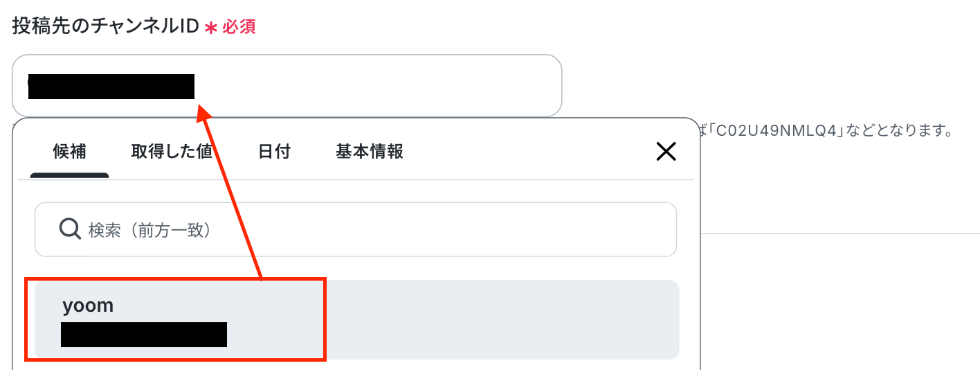Click the C02U49NMLQ4 example helper text
Image resolution: width=980 pixels, height=370 pixels.
(828, 130)
